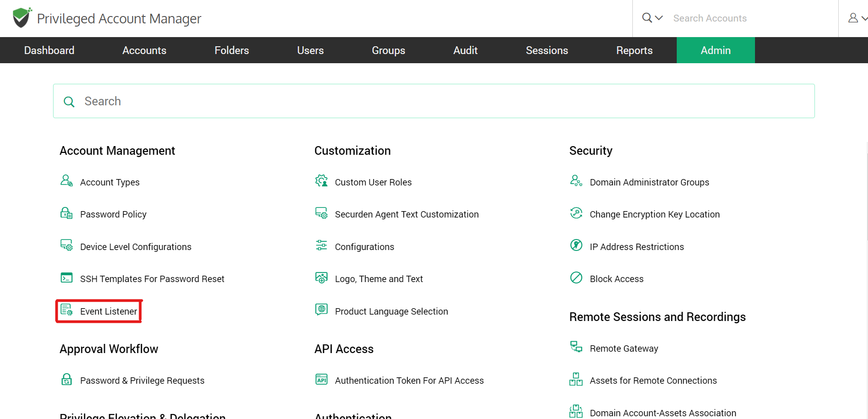Go to the Reports tab
Screen dimensions: 868x419
[x=634, y=50]
